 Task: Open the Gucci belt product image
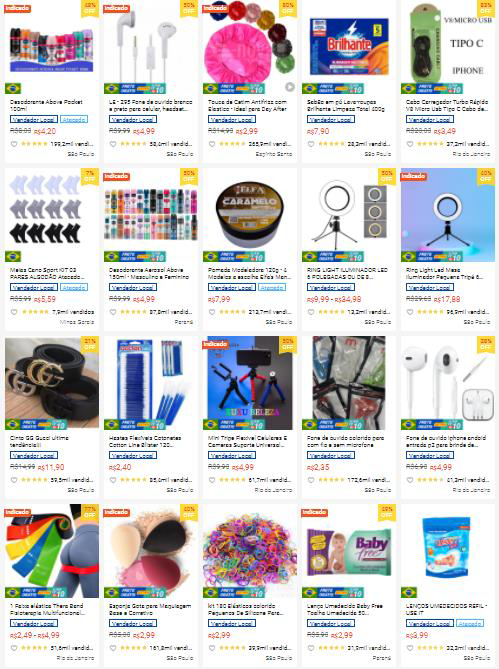click(52, 383)
